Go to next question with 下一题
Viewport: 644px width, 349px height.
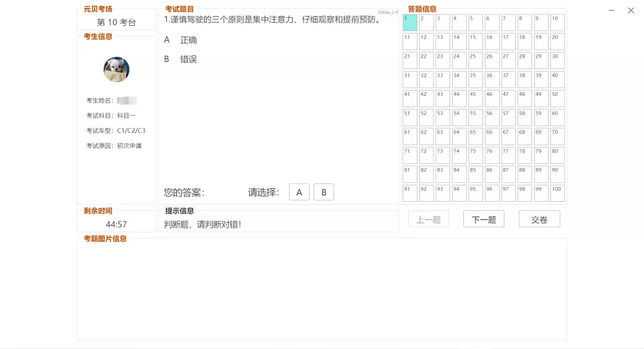[x=484, y=219]
